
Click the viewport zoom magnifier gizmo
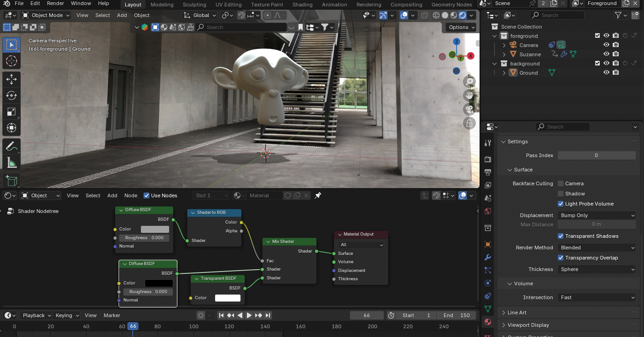pyautogui.click(x=469, y=81)
